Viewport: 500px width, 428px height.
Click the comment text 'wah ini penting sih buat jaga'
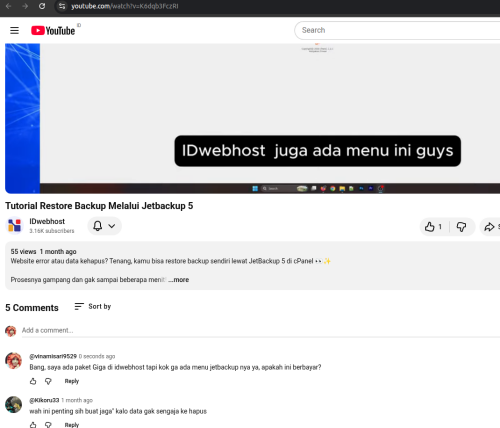click(x=118, y=411)
